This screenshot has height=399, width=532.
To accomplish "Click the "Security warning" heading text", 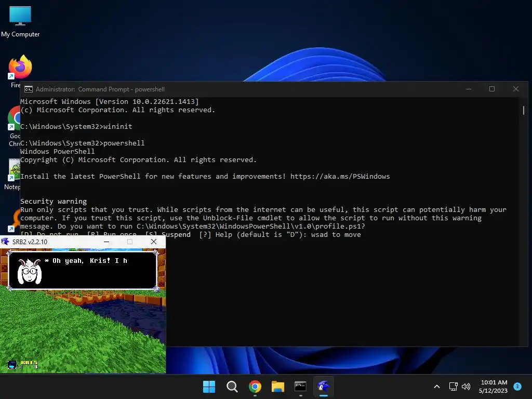I will pos(54,201).
